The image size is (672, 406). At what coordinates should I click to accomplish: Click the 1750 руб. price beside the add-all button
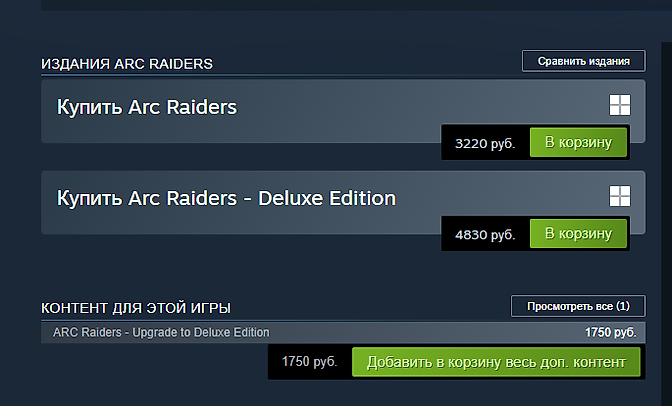[x=310, y=361]
